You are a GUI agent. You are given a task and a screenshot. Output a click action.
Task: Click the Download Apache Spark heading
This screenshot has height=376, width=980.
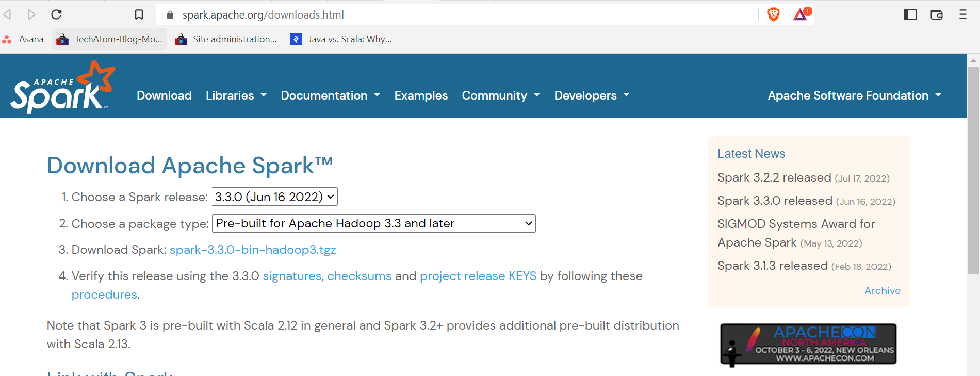[x=190, y=166]
